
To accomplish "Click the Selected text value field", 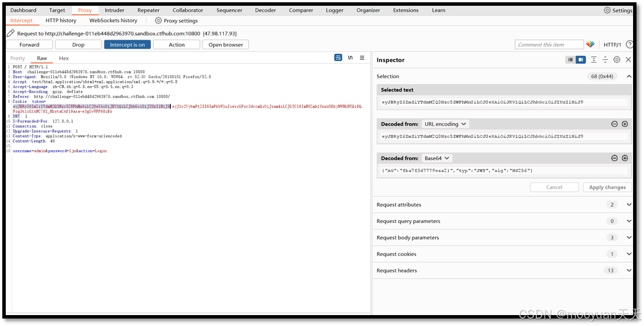I will (504, 102).
